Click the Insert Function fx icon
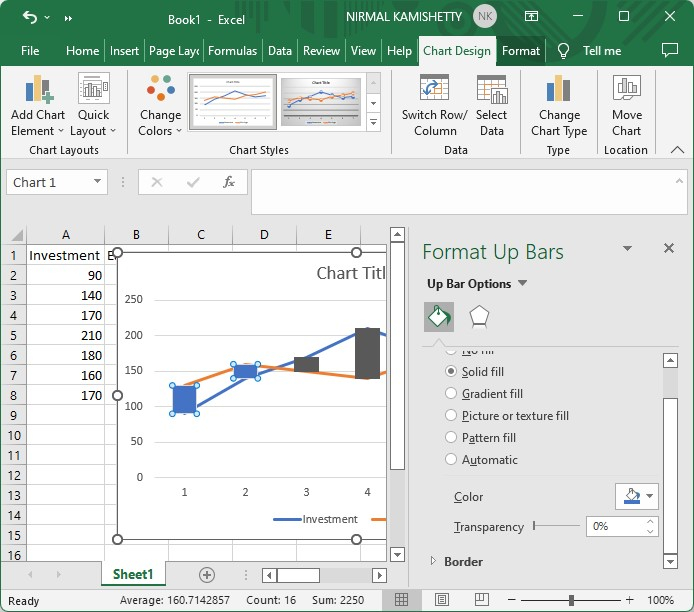Viewport: 694px width, 612px height. (x=229, y=182)
